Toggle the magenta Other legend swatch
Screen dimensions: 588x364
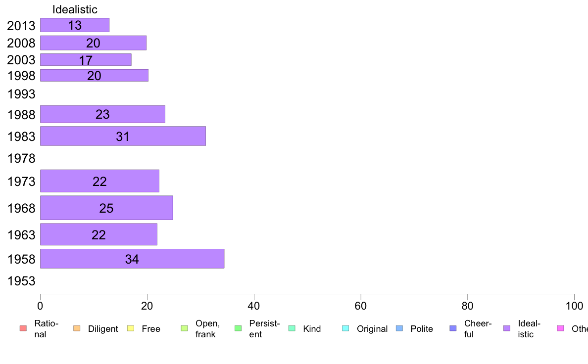click(x=561, y=329)
